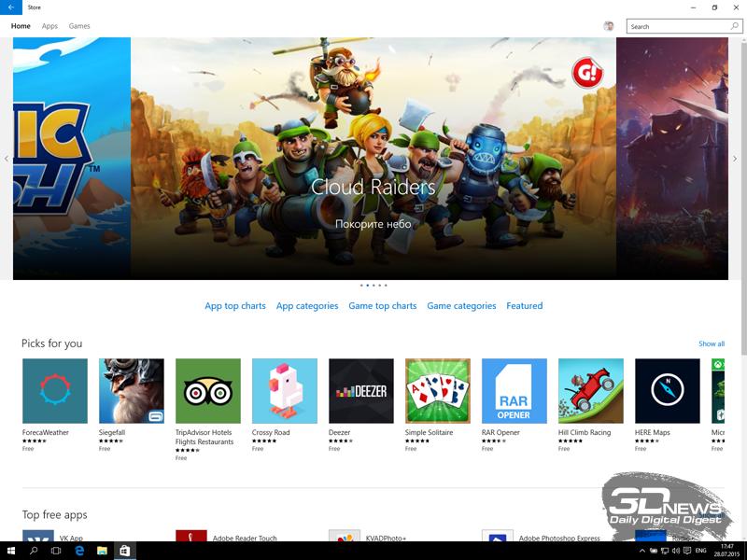Screen dimensions: 747x560
Task: Open Action Center notifications icon
Action: coord(687,551)
